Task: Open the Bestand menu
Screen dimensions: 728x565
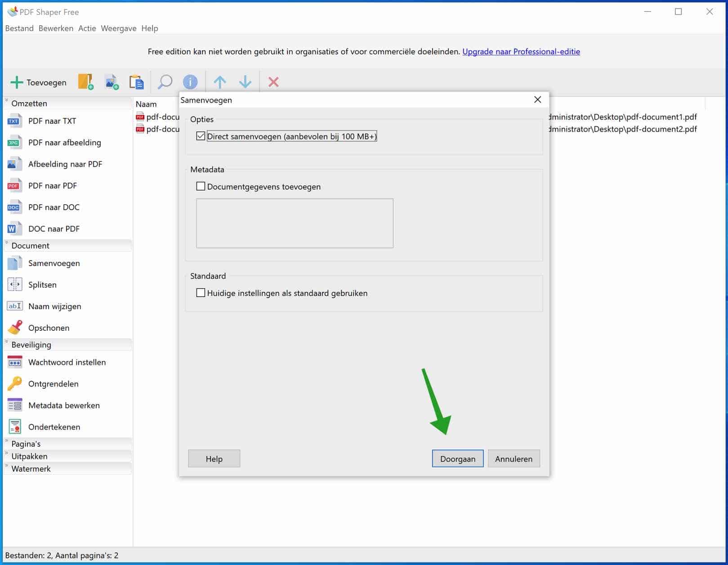Action: 19,28
